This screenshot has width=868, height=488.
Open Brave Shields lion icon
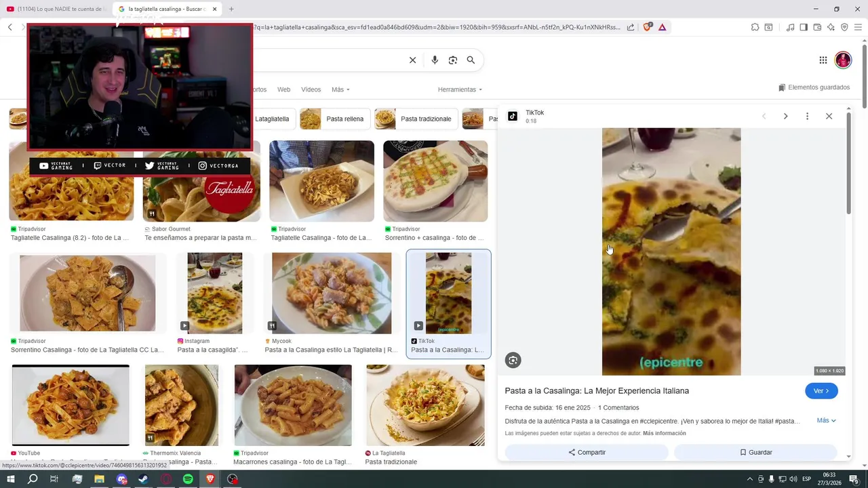(647, 27)
